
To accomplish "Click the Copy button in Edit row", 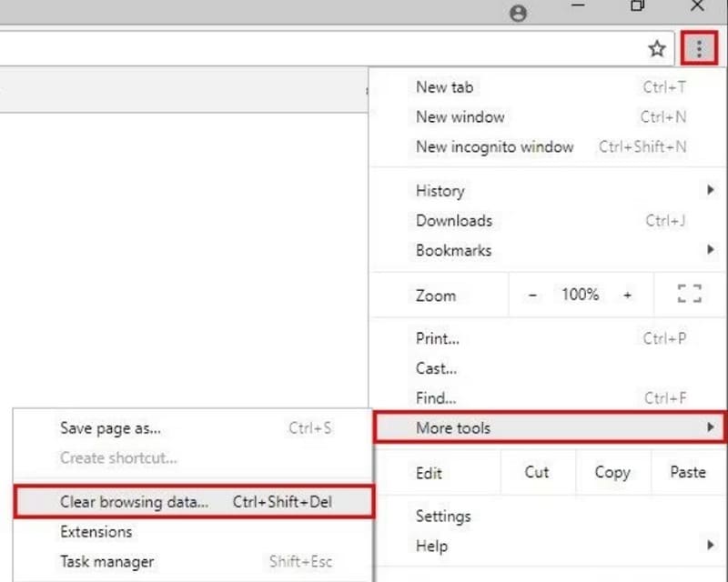I will click(612, 472).
